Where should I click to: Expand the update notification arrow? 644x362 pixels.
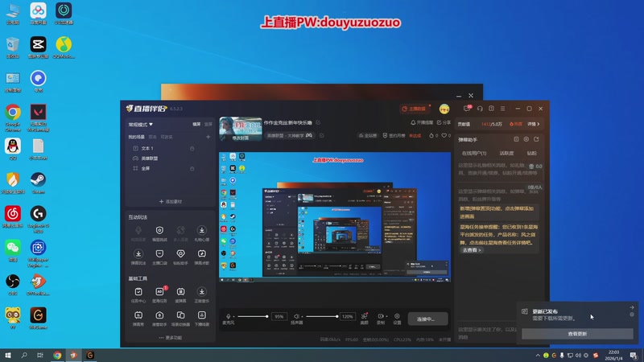pyautogui.click(x=631, y=307)
